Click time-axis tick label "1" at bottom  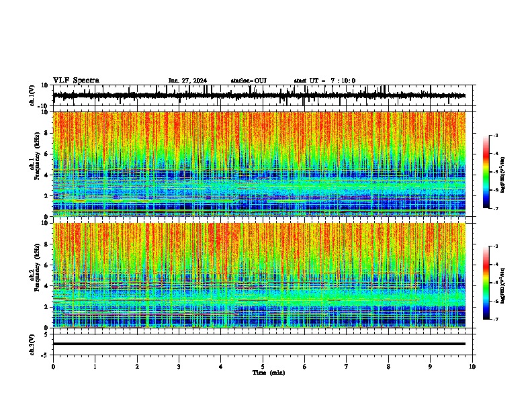[x=95, y=367]
